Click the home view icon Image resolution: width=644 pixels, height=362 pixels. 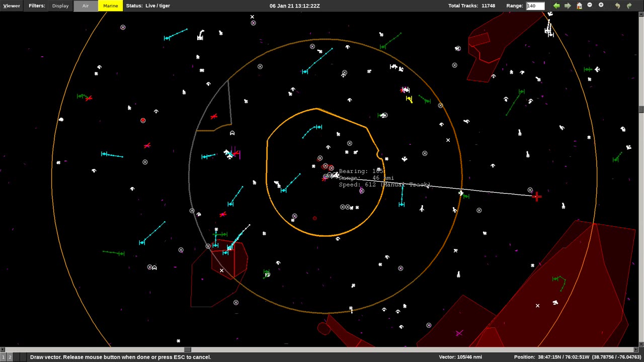click(579, 6)
